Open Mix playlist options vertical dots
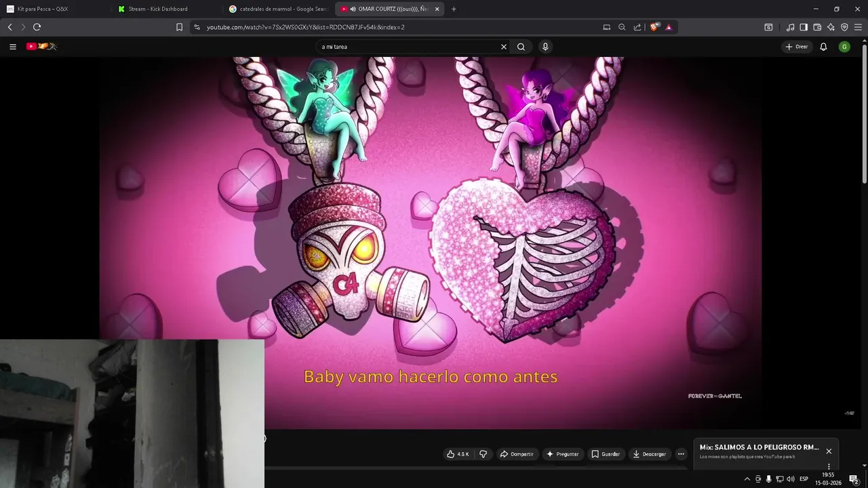This screenshot has width=868, height=488. (x=829, y=466)
